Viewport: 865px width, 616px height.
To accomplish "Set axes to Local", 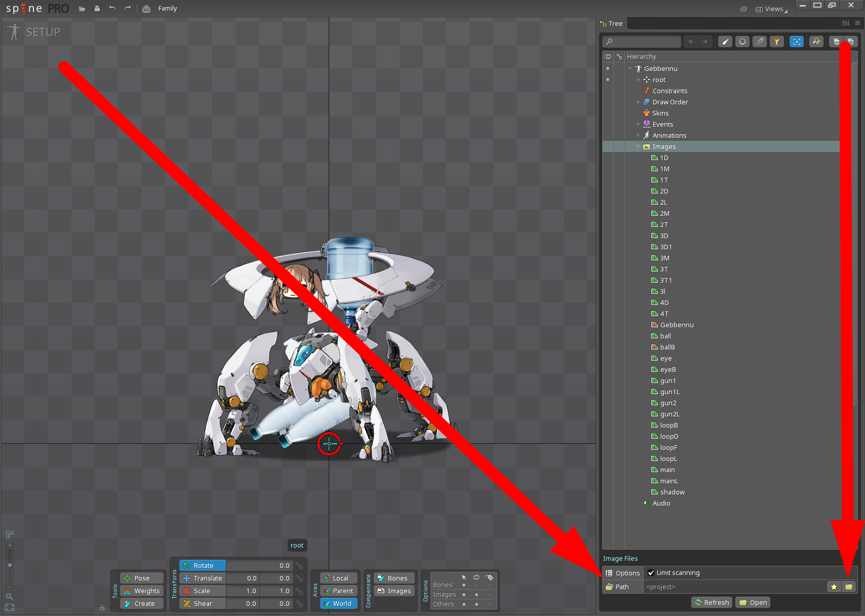I will [x=339, y=578].
